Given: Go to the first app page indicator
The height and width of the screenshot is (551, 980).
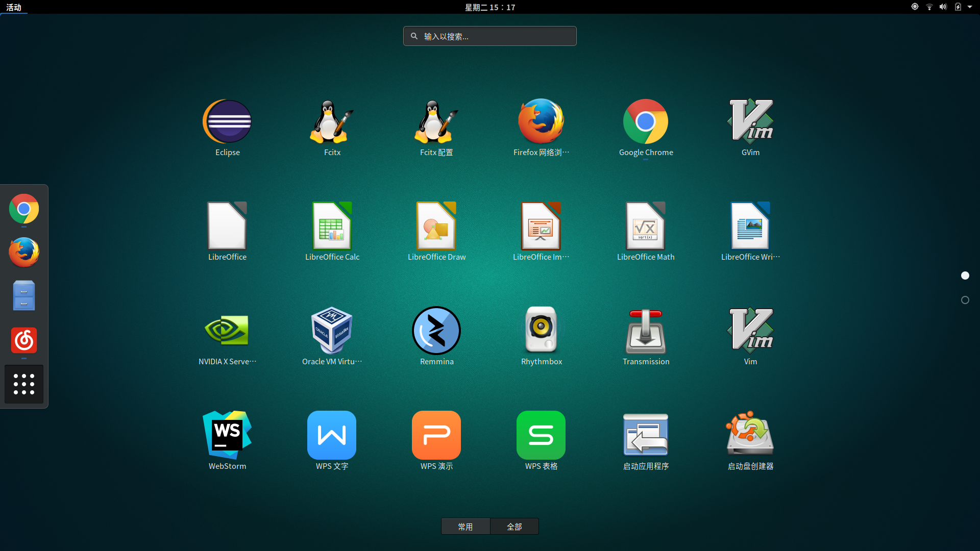Looking at the screenshot, I should coord(965,275).
